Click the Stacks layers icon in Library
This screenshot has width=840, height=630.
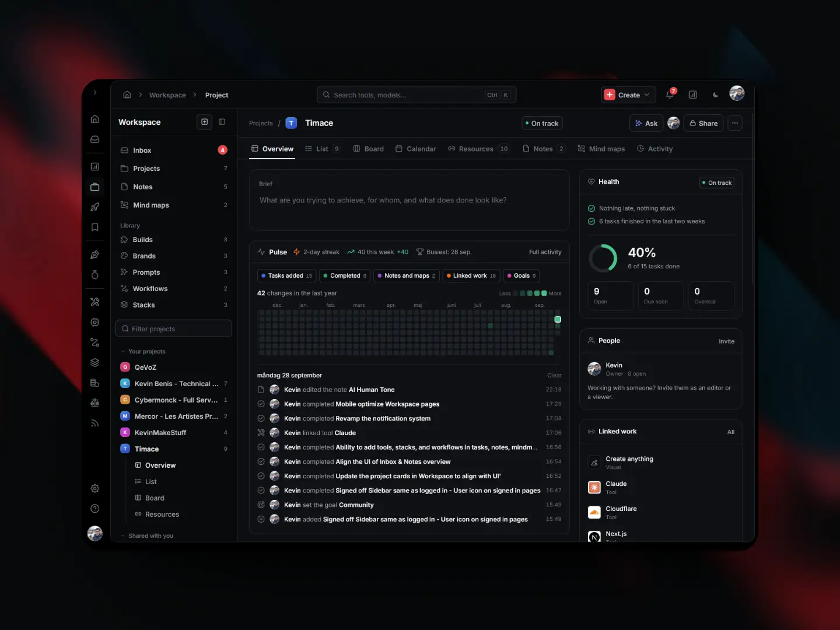click(124, 305)
